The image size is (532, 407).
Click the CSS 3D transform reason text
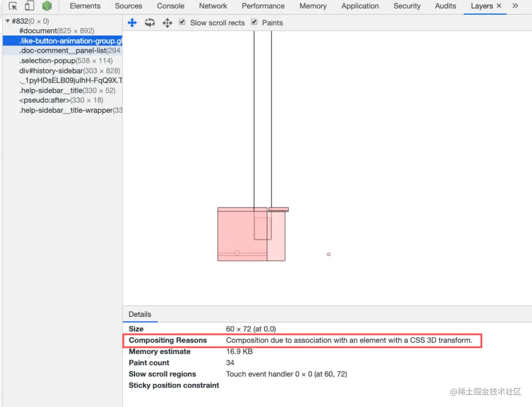[x=349, y=340]
